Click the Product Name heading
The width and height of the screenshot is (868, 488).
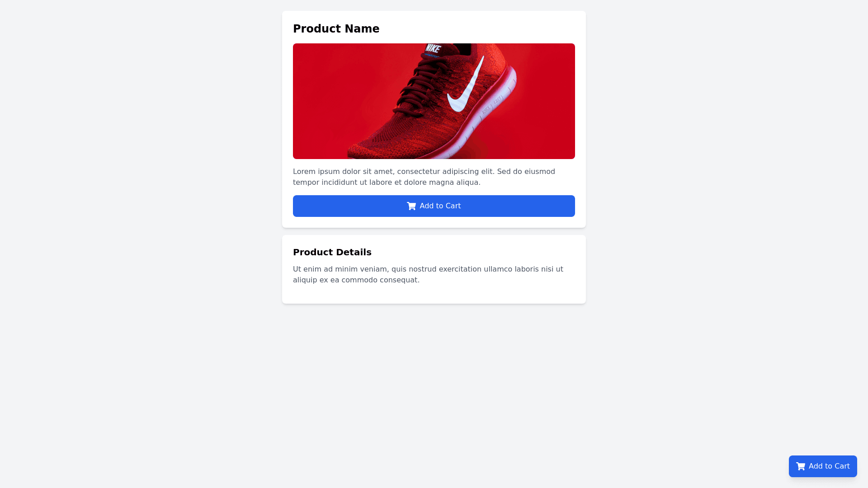(x=336, y=29)
